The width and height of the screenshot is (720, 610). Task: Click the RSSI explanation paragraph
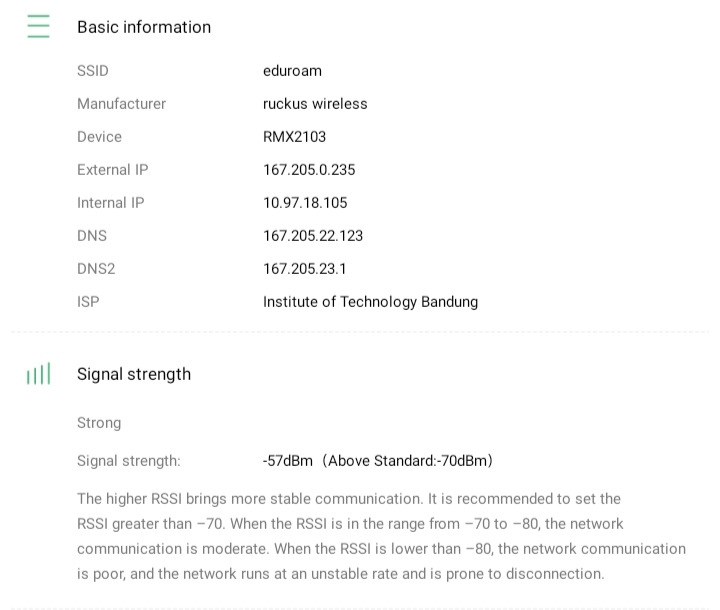[381, 536]
